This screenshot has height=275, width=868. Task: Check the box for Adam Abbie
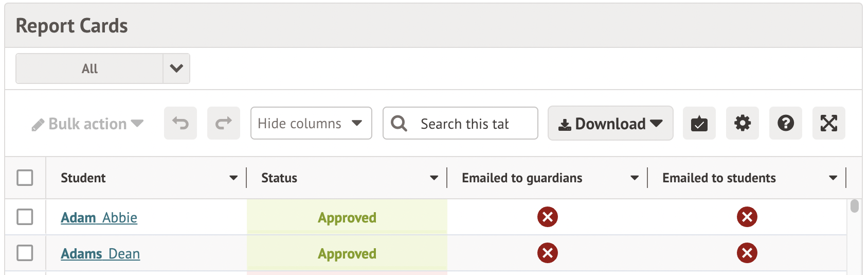point(25,217)
